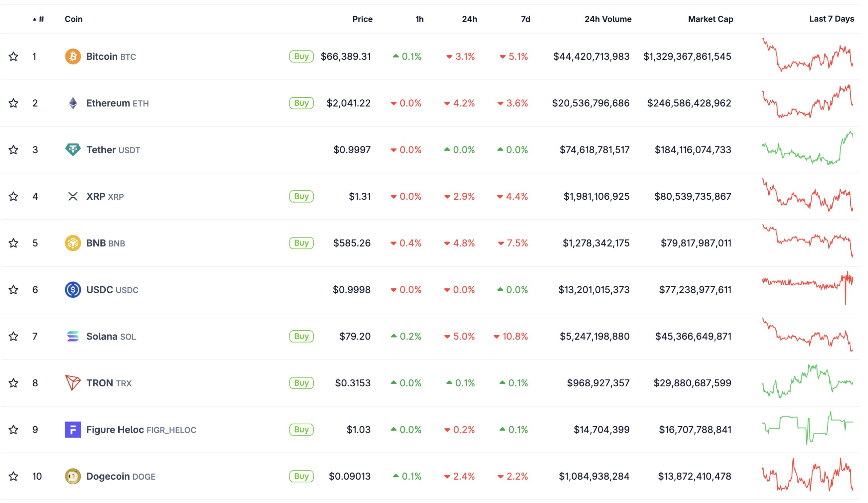The width and height of the screenshot is (868, 503).
Task: Favorite TRON using its star toggle
Action: [x=14, y=383]
